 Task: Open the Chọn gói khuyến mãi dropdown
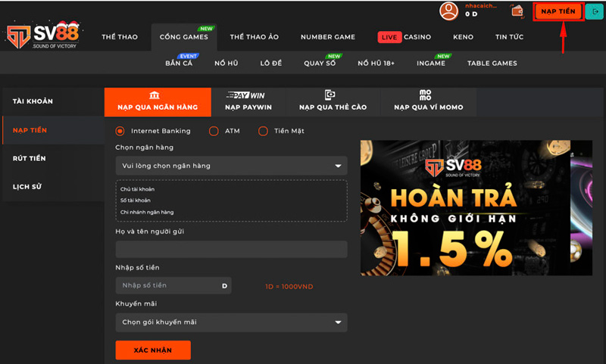tap(231, 322)
